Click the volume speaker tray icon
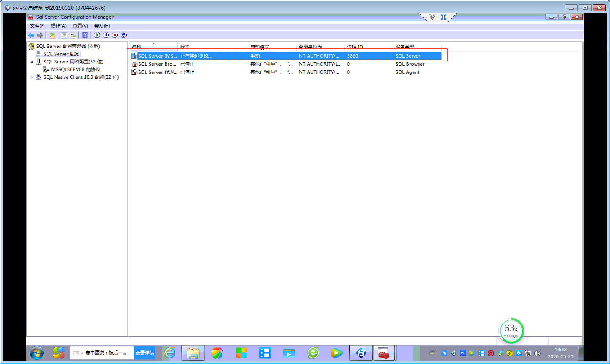The image size is (610, 364). [537, 353]
